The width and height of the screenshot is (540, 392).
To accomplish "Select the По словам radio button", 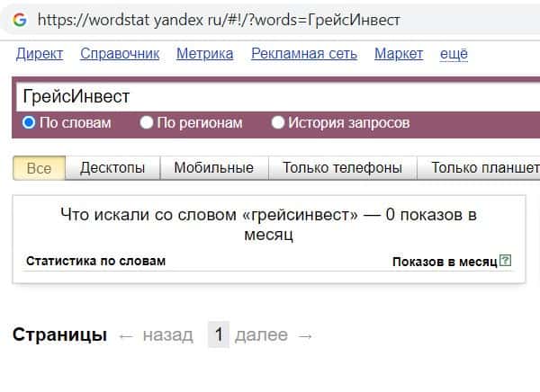I will pos(29,122).
